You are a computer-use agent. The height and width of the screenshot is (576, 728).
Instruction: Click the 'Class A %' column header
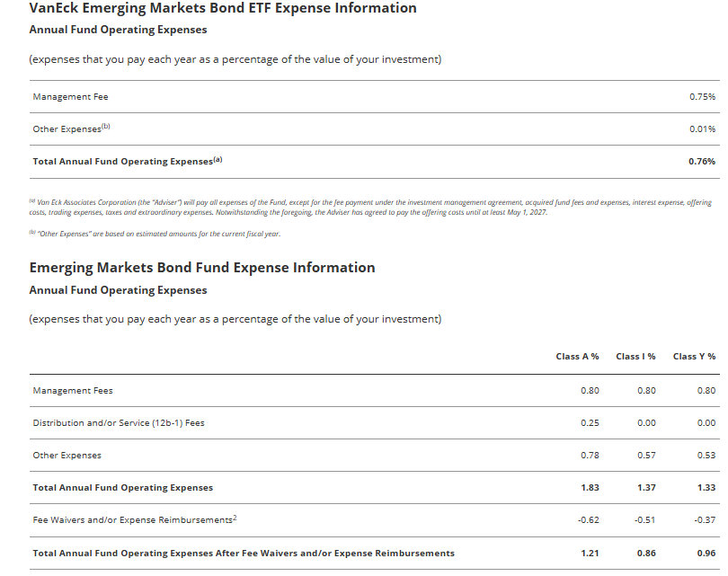coord(577,357)
